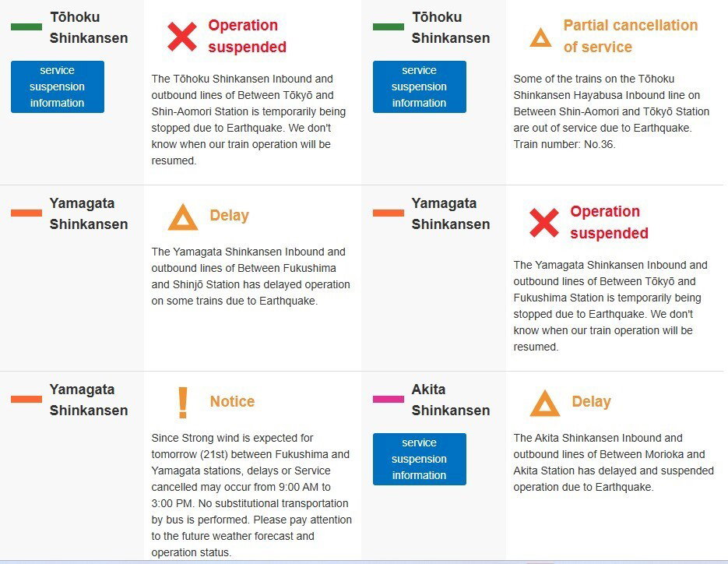Open service suspension information for top-right Tōhoku Shinkansen
Viewport: 728px width, 564px height.
(x=419, y=86)
